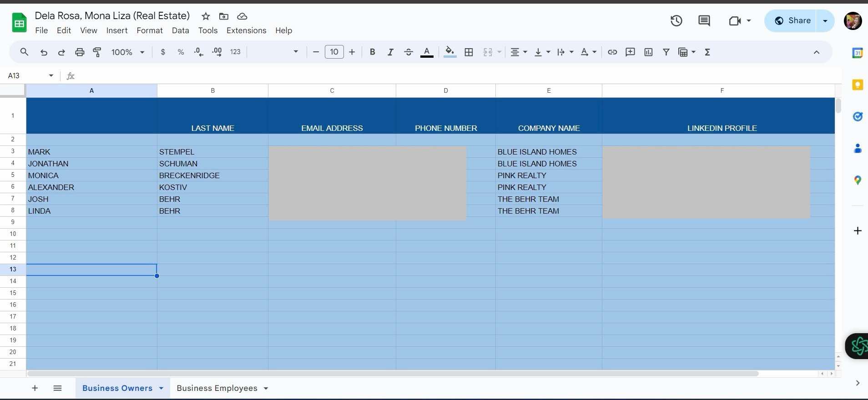Screen dimensions: 868x400
Task: Open the Insert menu
Action: point(117,30)
